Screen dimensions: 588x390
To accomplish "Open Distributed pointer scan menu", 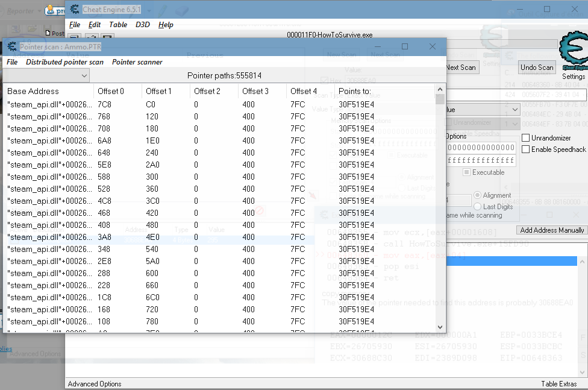I will point(64,62).
